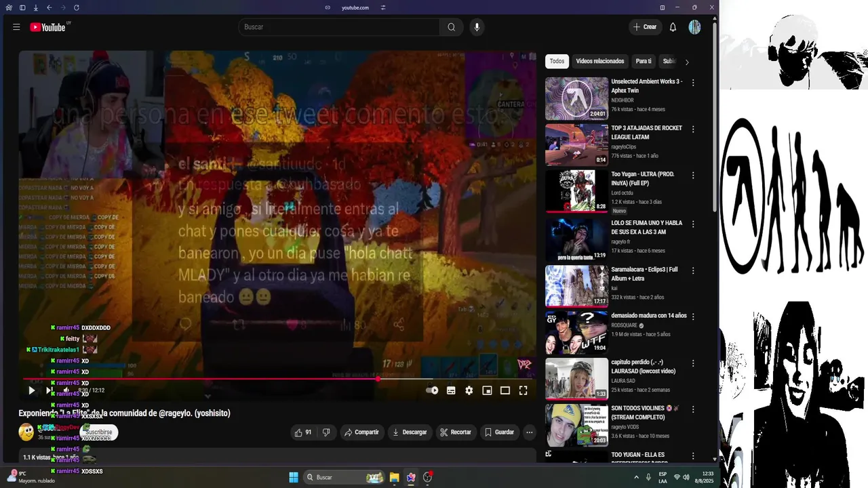Click the Compartir button
This screenshot has height=488, width=868.
tap(361, 432)
